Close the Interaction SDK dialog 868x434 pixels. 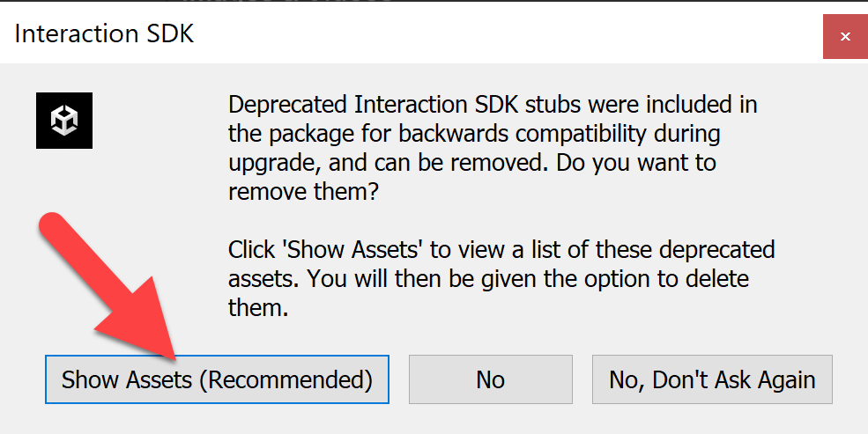[x=845, y=36]
